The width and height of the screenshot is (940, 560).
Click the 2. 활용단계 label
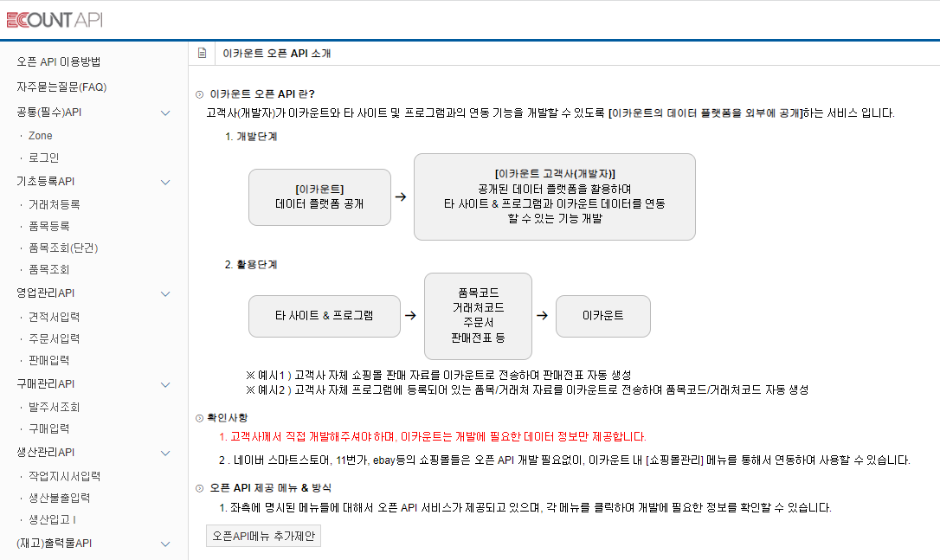[x=251, y=264]
